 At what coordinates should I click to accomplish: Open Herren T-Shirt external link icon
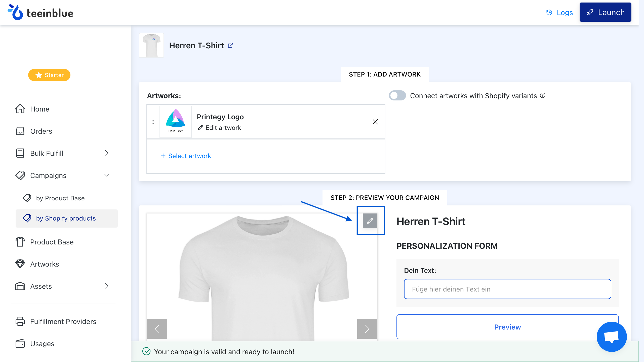click(x=230, y=45)
